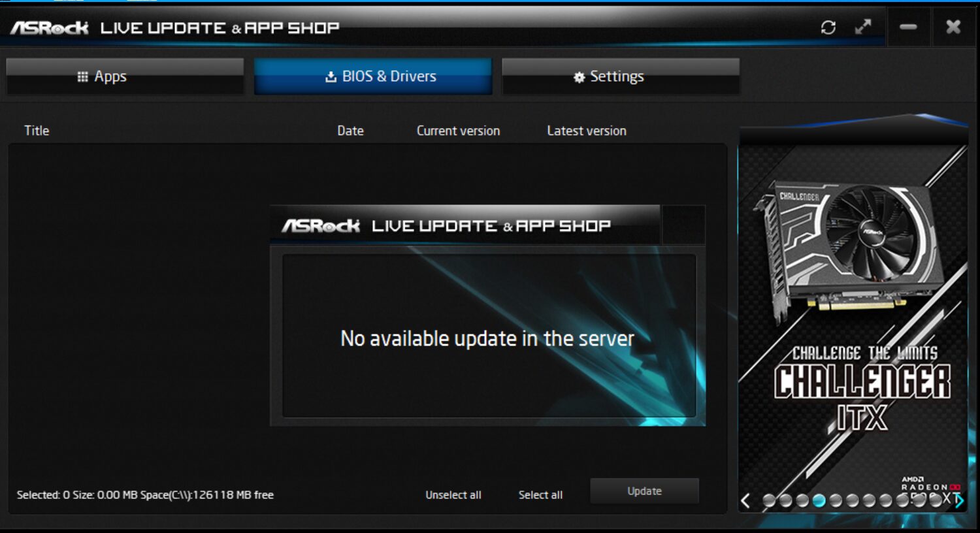Jump to the first banner dot
Viewport: 980px width, 533px height.
769,501
